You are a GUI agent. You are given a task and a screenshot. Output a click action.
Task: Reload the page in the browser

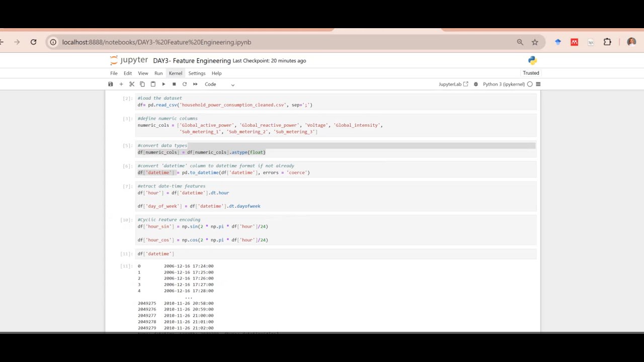[x=33, y=42]
